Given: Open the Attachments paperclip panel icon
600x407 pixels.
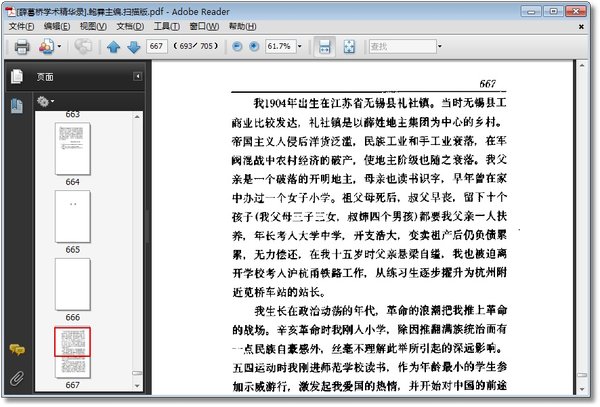Looking at the screenshot, I should pyautogui.click(x=16, y=379).
